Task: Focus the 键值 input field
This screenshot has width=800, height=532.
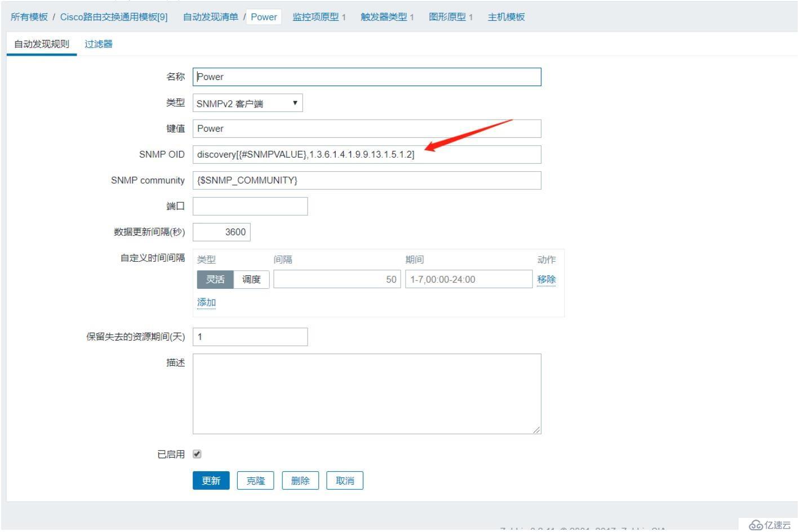Action: (x=367, y=128)
